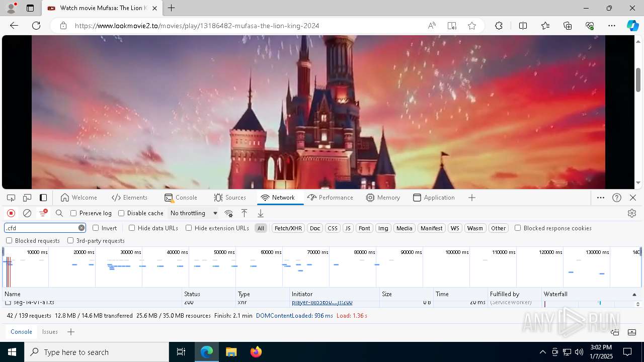Open the browser profile icon
This screenshot has width=644, height=362.
11,8
